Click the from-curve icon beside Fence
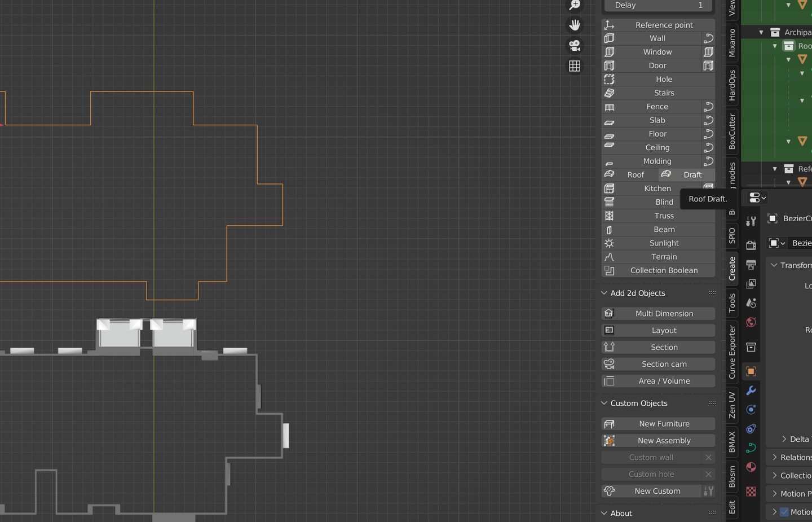Viewport: 812px width, 522px height. [x=709, y=107]
